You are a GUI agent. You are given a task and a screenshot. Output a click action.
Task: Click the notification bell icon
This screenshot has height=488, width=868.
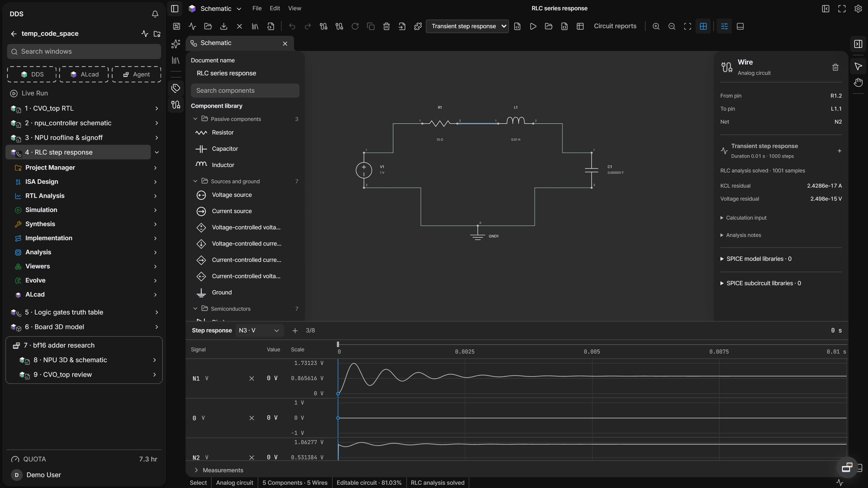[155, 14]
